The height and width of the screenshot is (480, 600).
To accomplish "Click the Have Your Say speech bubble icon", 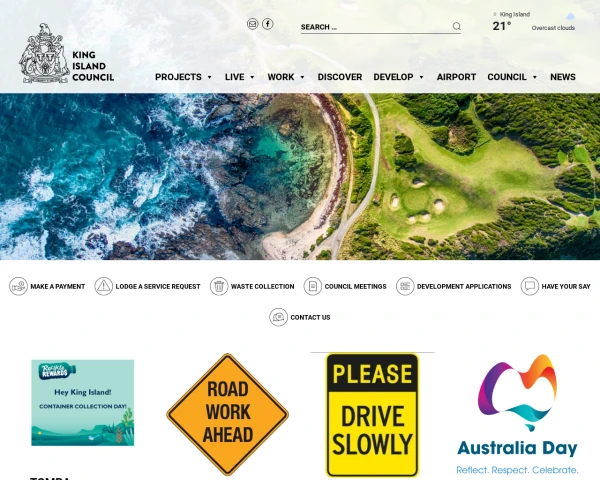I will click(x=530, y=286).
